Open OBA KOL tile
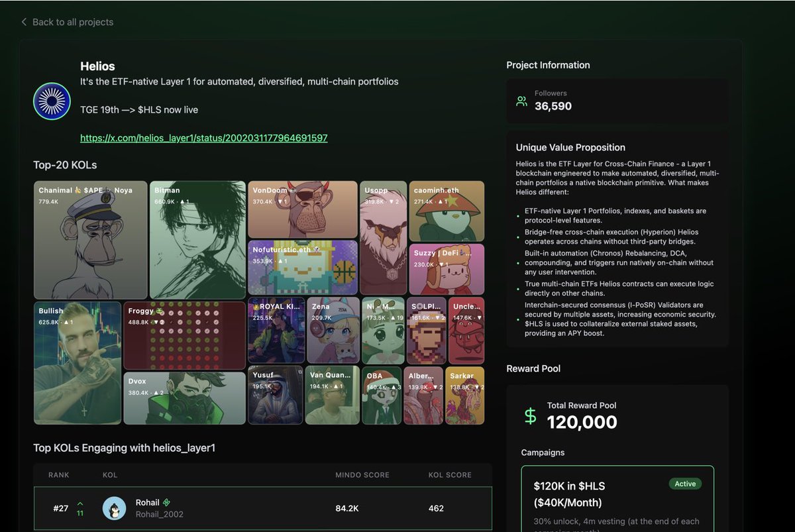795x532 pixels. (382, 395)
